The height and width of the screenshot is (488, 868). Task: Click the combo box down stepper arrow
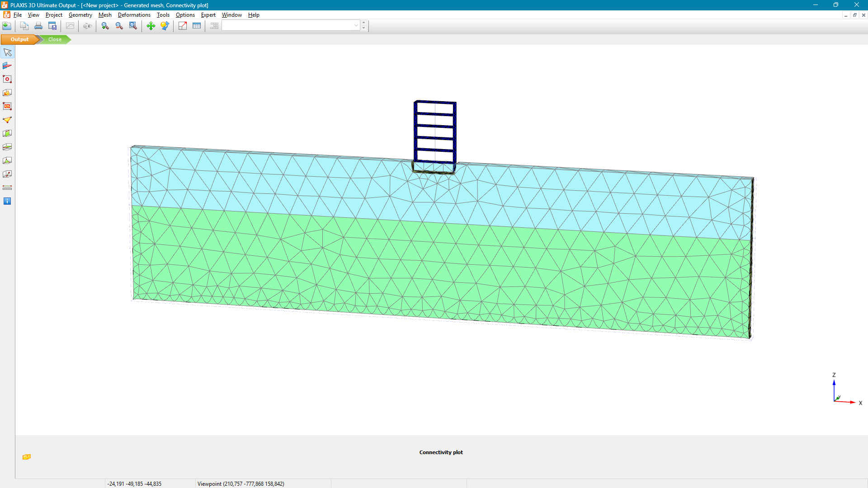[x=364, y=28]
